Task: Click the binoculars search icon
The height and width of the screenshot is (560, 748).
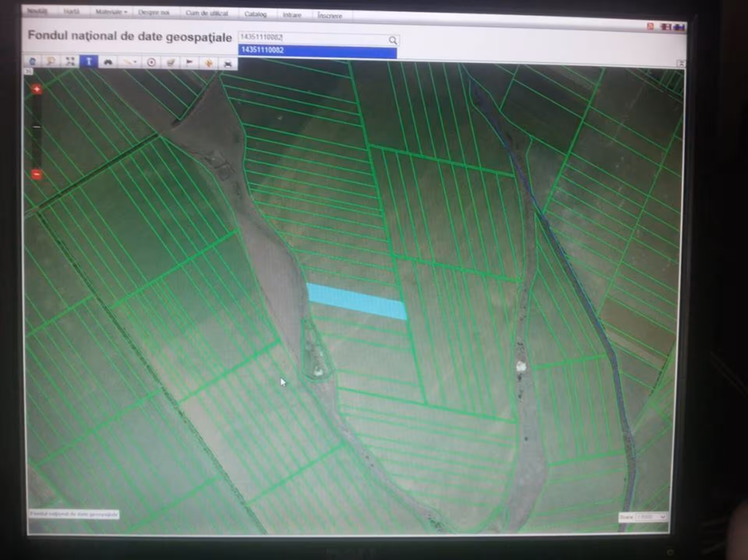Action: pos(108,62)
